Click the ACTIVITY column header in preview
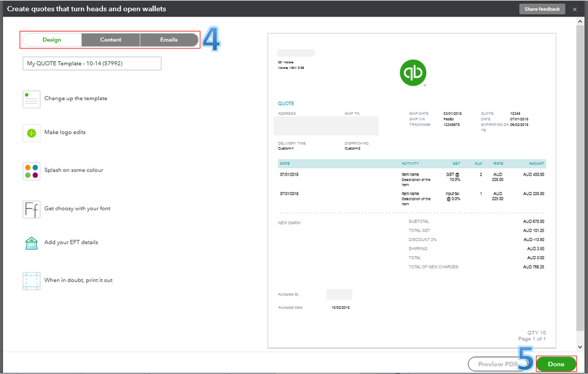The width and height of the screenshot is (588, 374). click(x=410, y=164)
